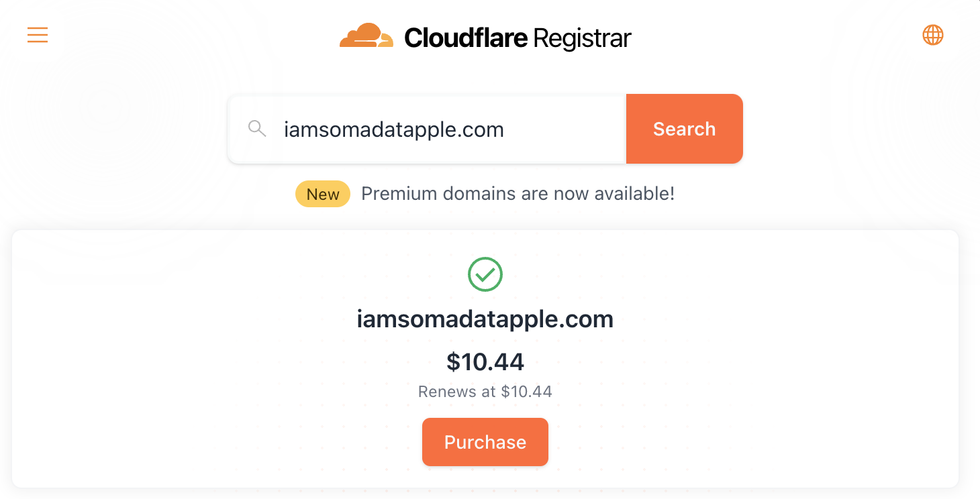Click the yellow New badge
The image size is (980, 499).
323,194
